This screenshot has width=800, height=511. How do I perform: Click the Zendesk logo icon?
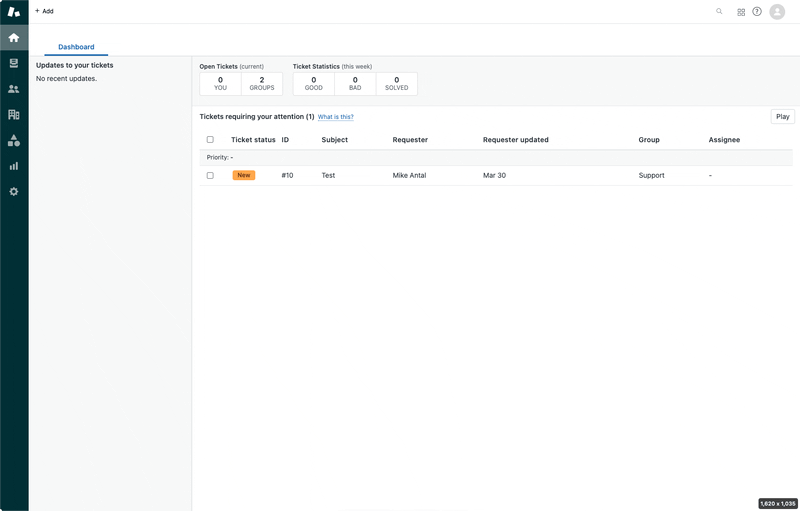(14, 12)
